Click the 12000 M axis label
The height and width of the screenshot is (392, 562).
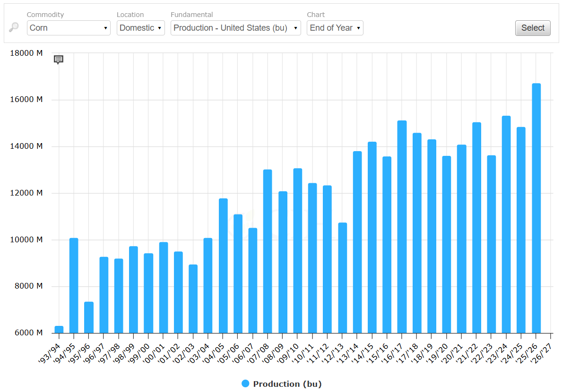26,193
